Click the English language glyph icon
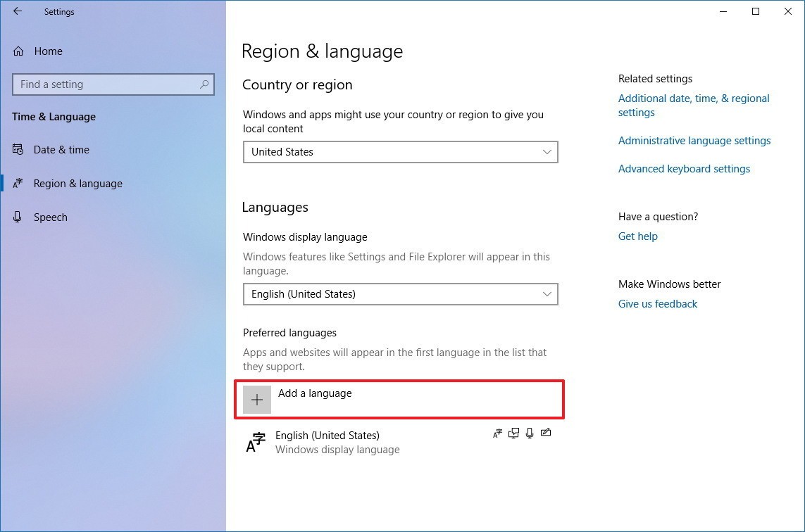The image size is (805, 532). (256, 442)
